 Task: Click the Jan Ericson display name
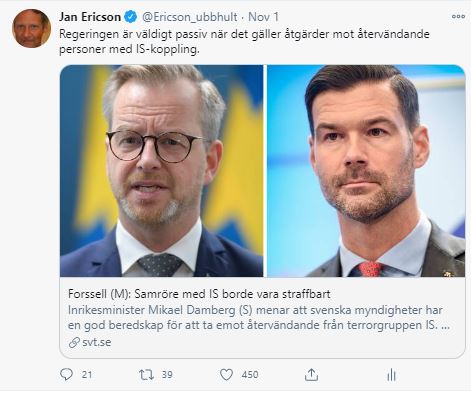coord(90,17)
